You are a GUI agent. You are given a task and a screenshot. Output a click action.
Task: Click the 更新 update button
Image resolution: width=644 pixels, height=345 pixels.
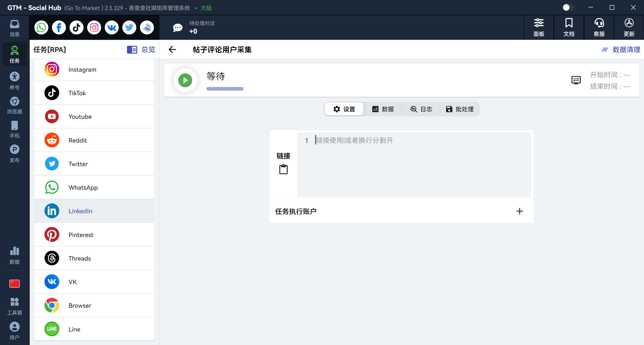click(x=629, y=28)
